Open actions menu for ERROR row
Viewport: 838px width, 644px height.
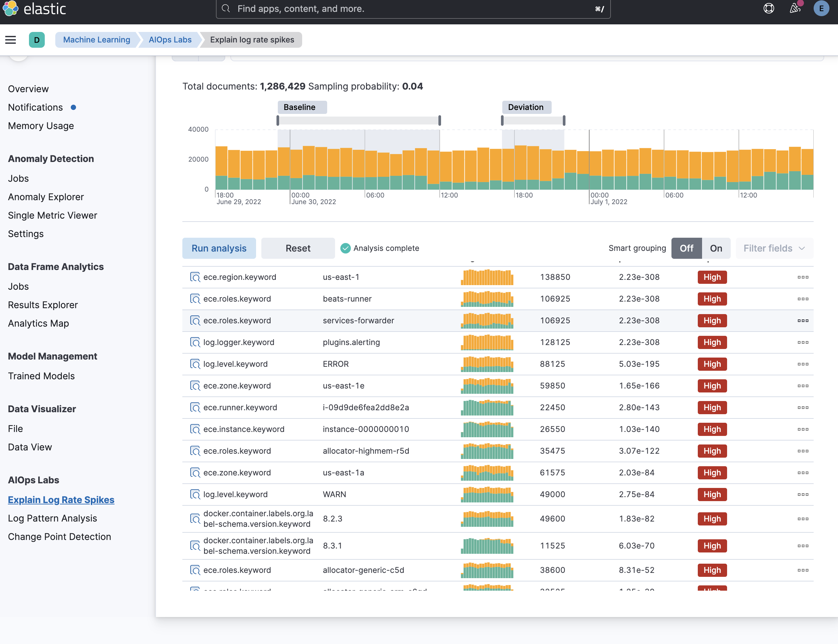(803, 364)
